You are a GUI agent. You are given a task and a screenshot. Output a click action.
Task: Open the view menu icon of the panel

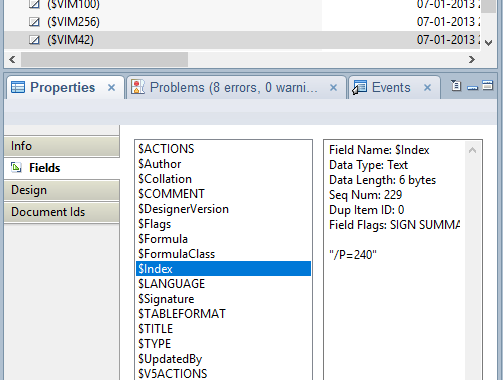(x=456, y=86)
